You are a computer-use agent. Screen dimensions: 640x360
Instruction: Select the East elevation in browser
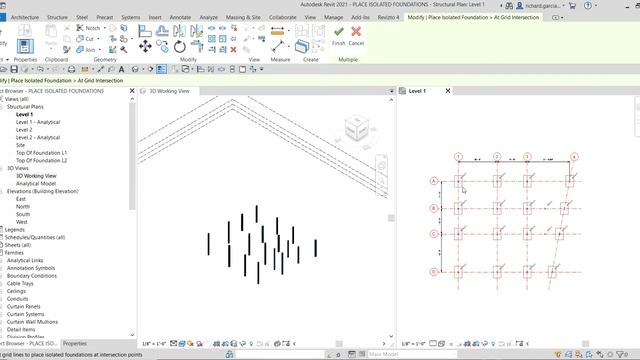coord(21,199)
